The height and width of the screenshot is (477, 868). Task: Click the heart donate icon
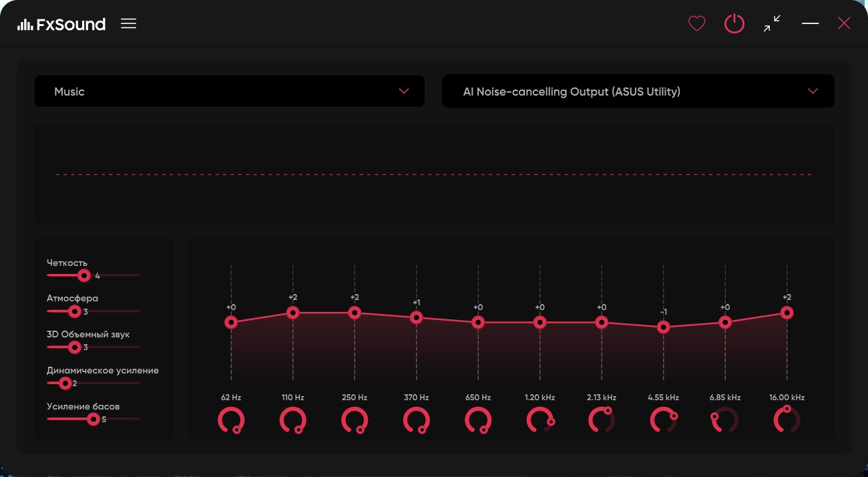click(x=696, y=24)
